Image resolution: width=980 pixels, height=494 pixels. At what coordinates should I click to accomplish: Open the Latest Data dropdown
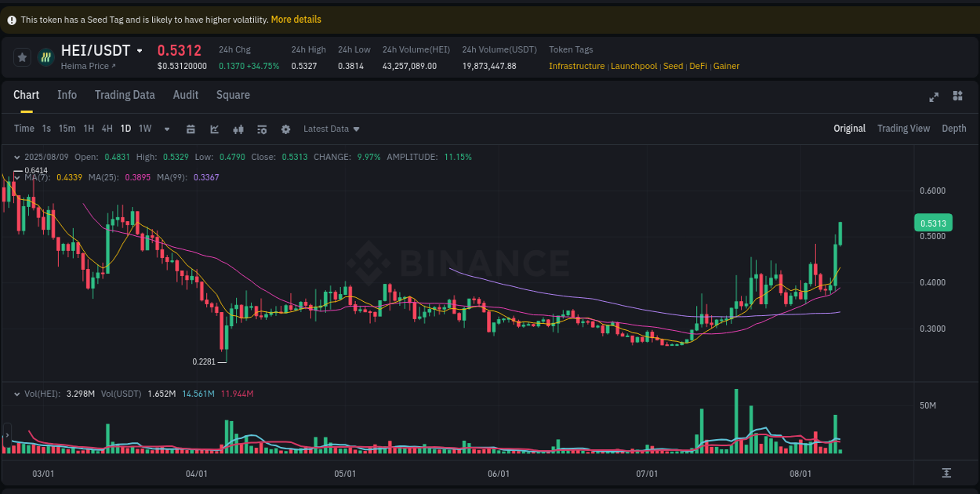click(x=331, y=129)
